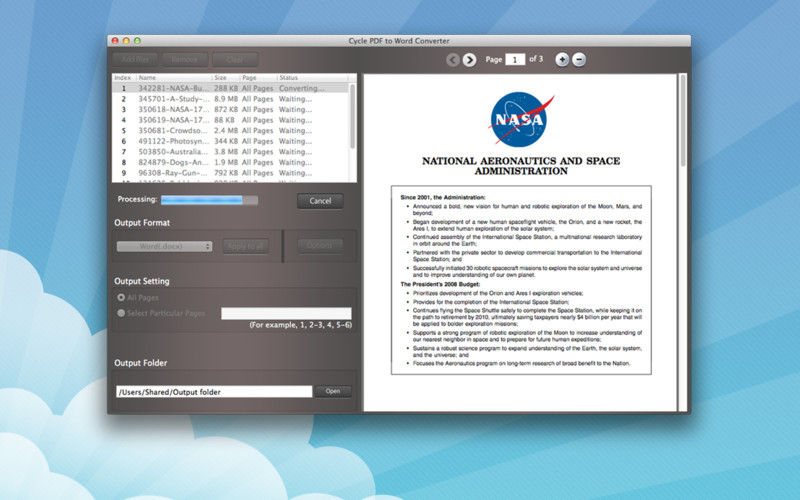Image resolution: width=800 pixels, height=500 pixels.
Task: Click the Options button
Action: coord(320,245)
